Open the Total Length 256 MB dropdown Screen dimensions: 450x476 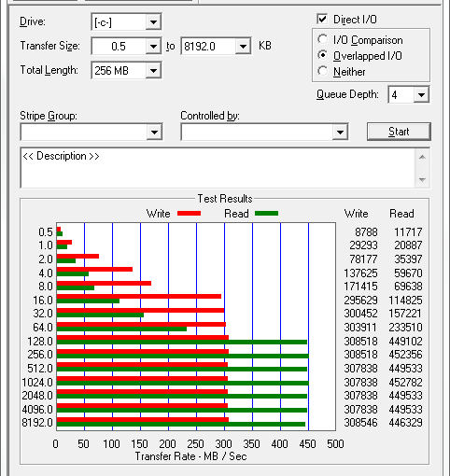coord(153,71)
